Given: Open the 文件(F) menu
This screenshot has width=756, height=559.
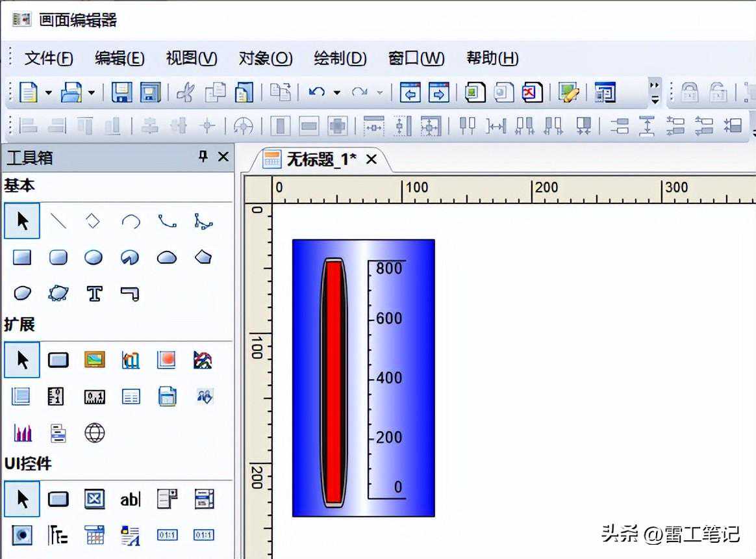Looking at the screenshot, I should (49, 58).
